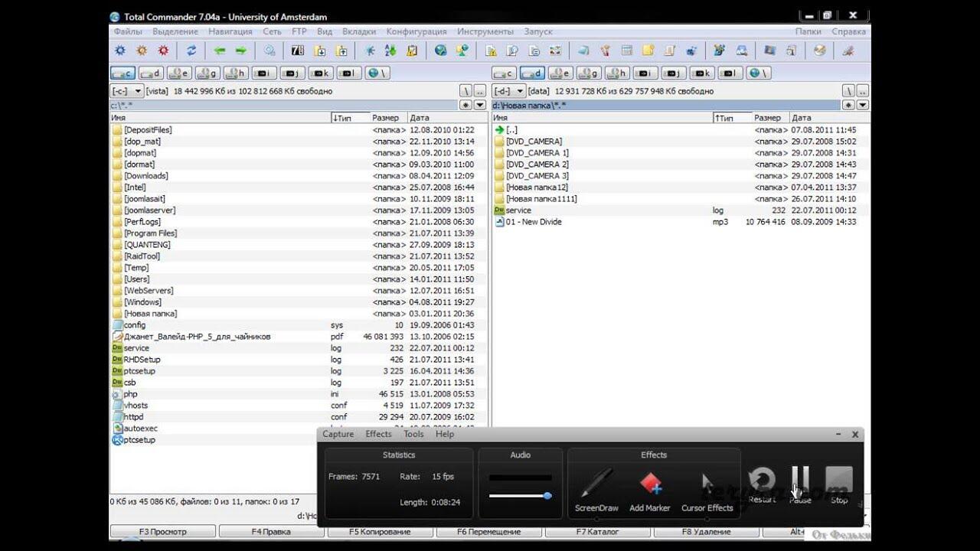This screenshot has height=551, width=980.
Task: Click the green back arrow in toolbar
Action: point(220,51)
